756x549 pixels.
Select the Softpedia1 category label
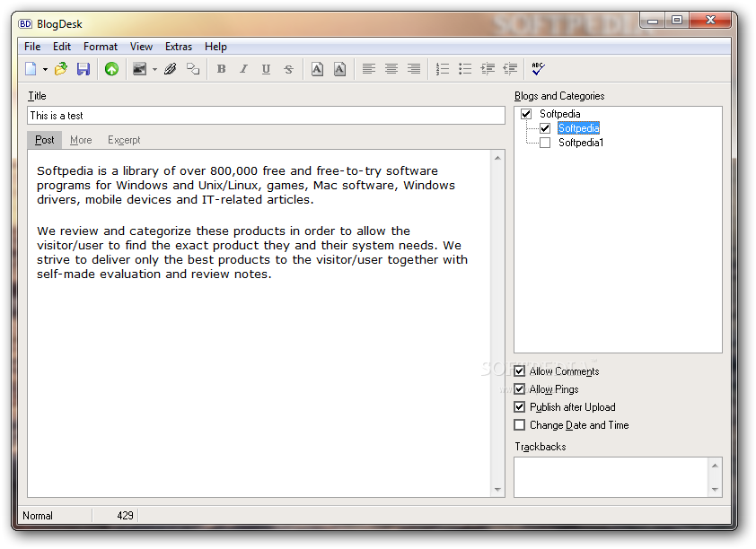(x=581, y=143)
